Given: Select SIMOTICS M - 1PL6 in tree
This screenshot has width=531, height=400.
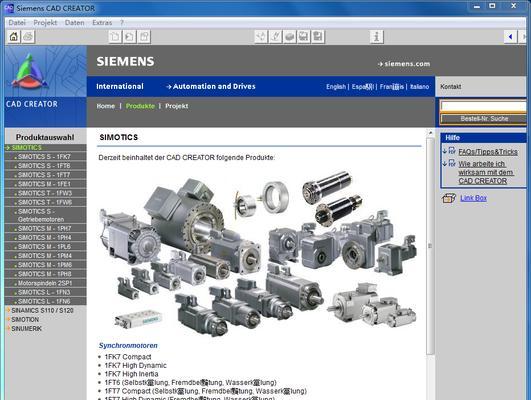Looking at the screenshot, I should (x=44, y=247).
